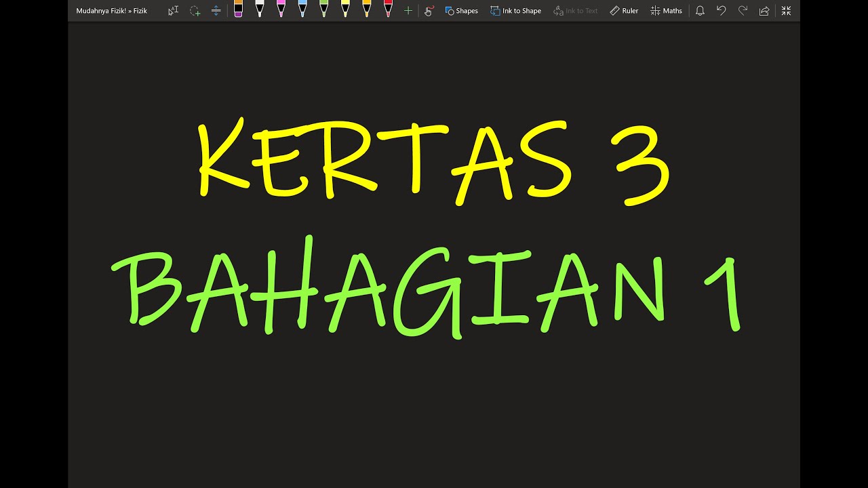Select the green pen

[x=323, y=9]
